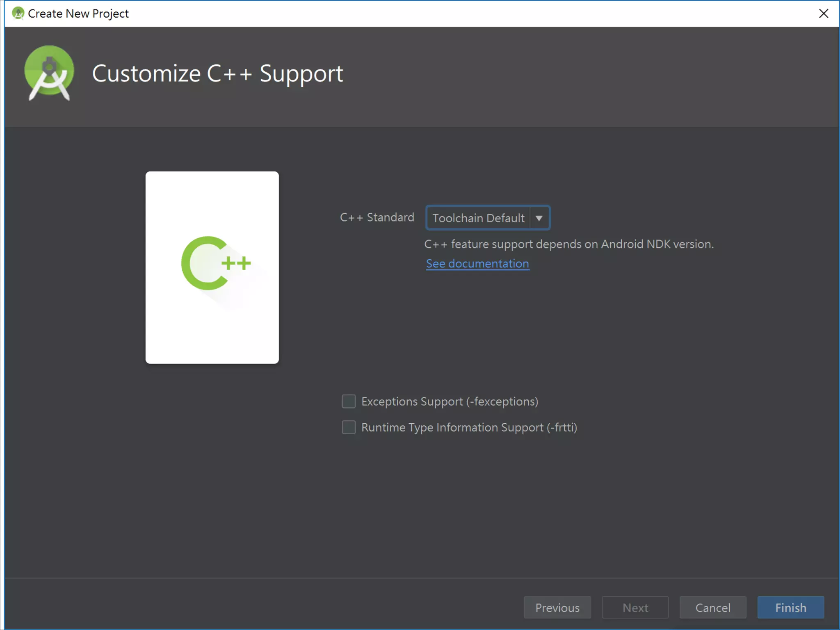The height and width of the screenshot is (630, 840).
Task: Click the small Android Studio title bar icon
Action: [x=18, y=13]
